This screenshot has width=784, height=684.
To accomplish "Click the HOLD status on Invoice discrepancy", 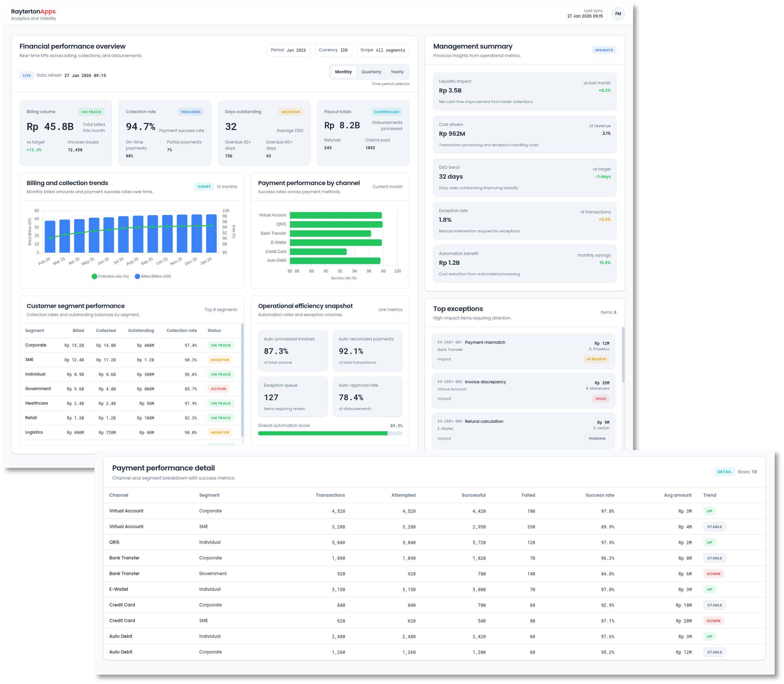I will (x=600, y=399).
